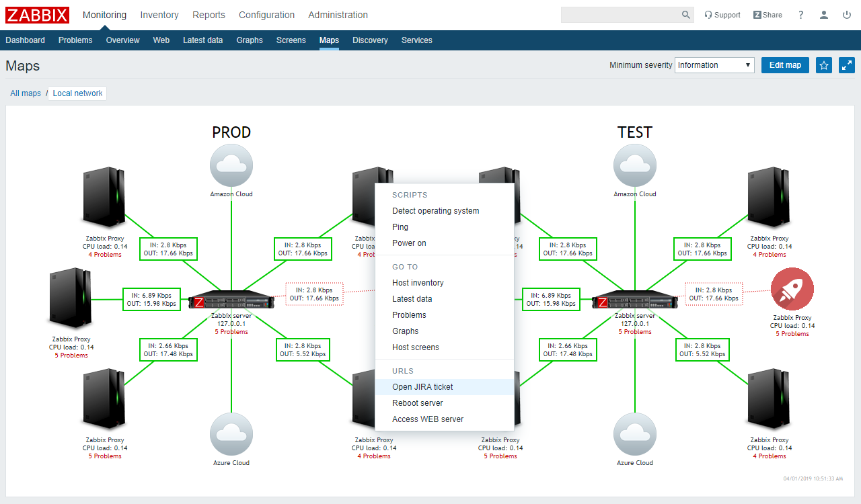This screenshot has width=861, height=504.
Task: Run the Ping script
Action: click(x=445, y=227)
